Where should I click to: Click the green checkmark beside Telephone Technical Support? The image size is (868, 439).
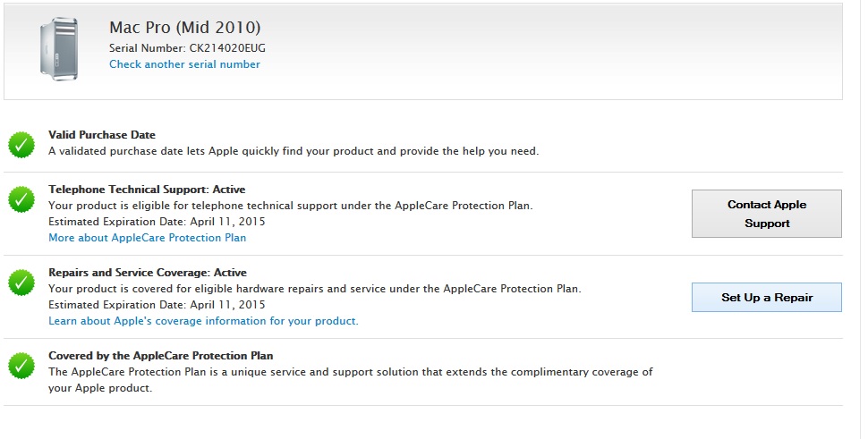(x=21, y=198)
